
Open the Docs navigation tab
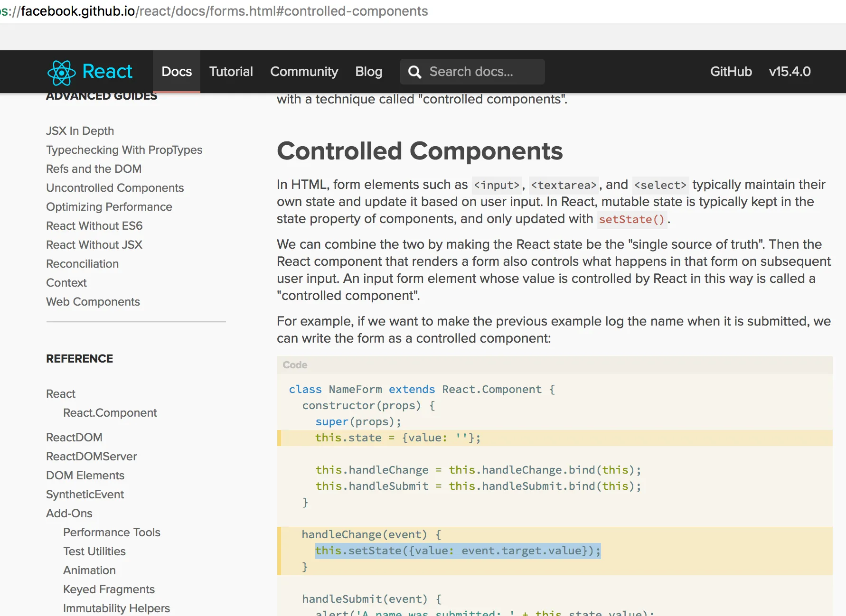pos(177,72)
